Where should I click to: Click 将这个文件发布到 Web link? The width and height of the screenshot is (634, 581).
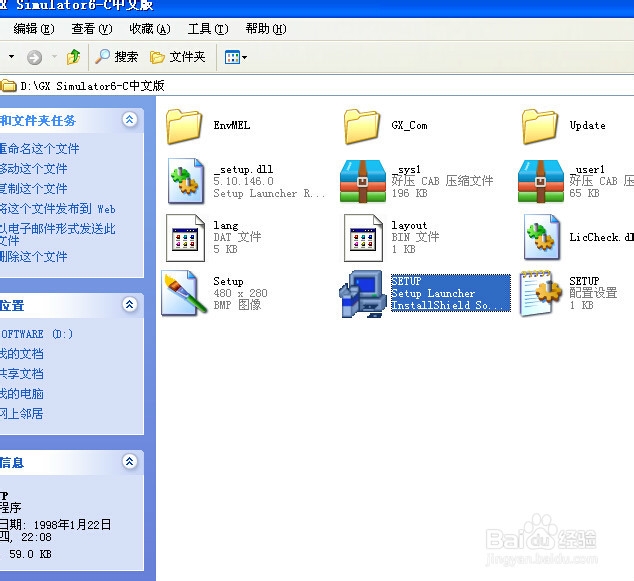tap(58, 209)
